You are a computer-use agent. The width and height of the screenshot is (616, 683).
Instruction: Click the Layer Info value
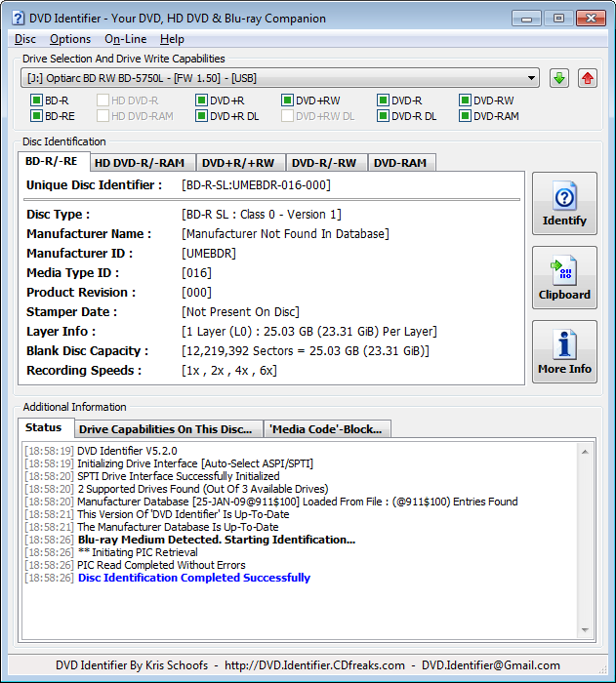309,332
